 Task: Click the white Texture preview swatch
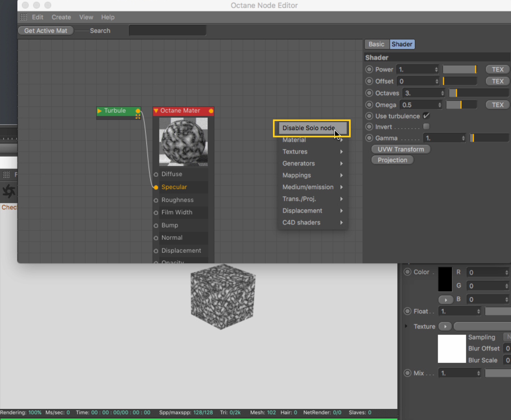coord(452,349)
